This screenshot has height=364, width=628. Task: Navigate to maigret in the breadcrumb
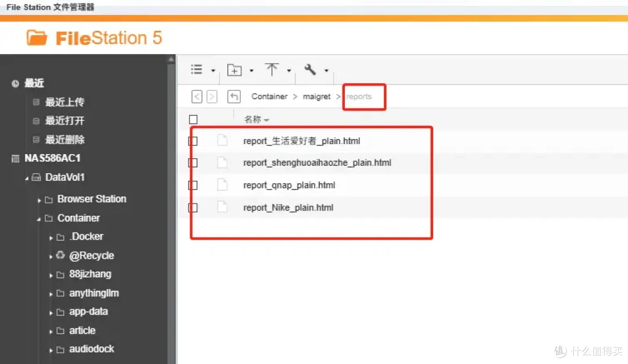(x=317, y=97)
